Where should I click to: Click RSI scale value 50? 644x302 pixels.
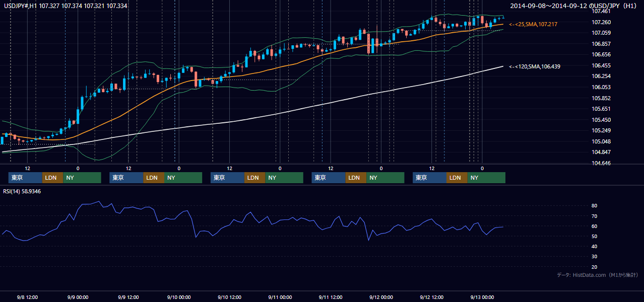pyautogui.click(x=595, y=236)
